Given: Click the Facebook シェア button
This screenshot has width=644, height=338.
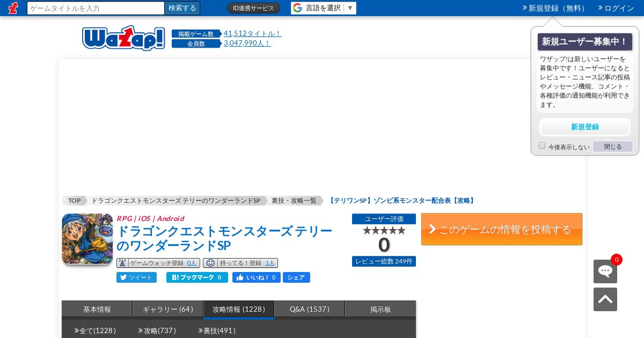Looking at the screenshot, I should pos(296,277).
